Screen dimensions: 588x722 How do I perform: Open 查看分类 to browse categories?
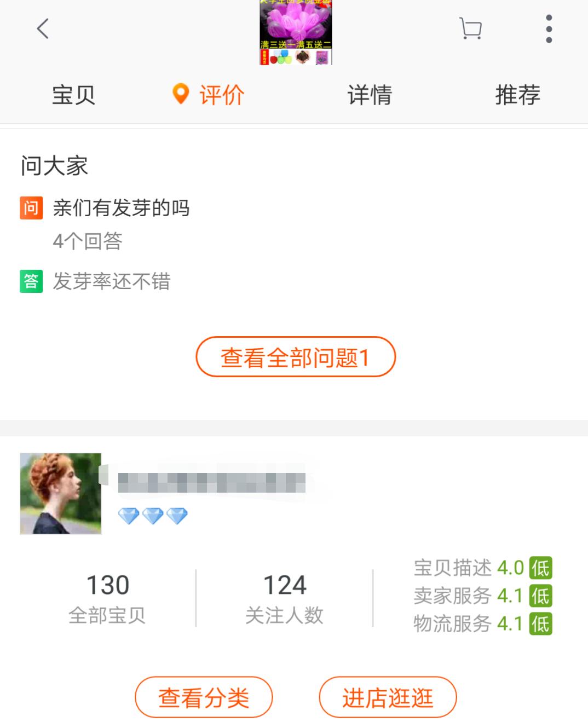click(x=204, y=697)
